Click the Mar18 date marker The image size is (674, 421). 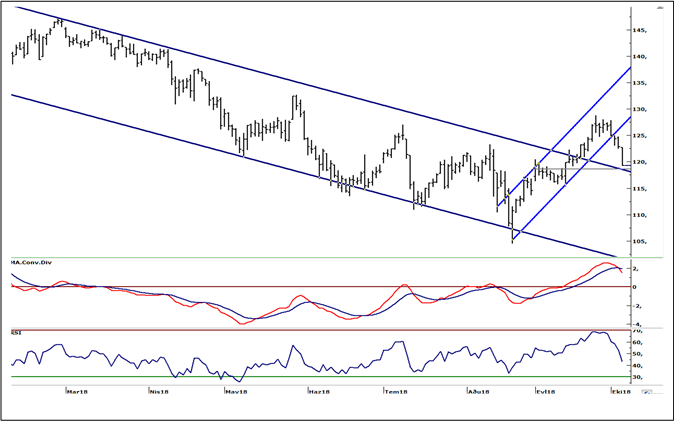pyautogui.click(x=76, y=393)
